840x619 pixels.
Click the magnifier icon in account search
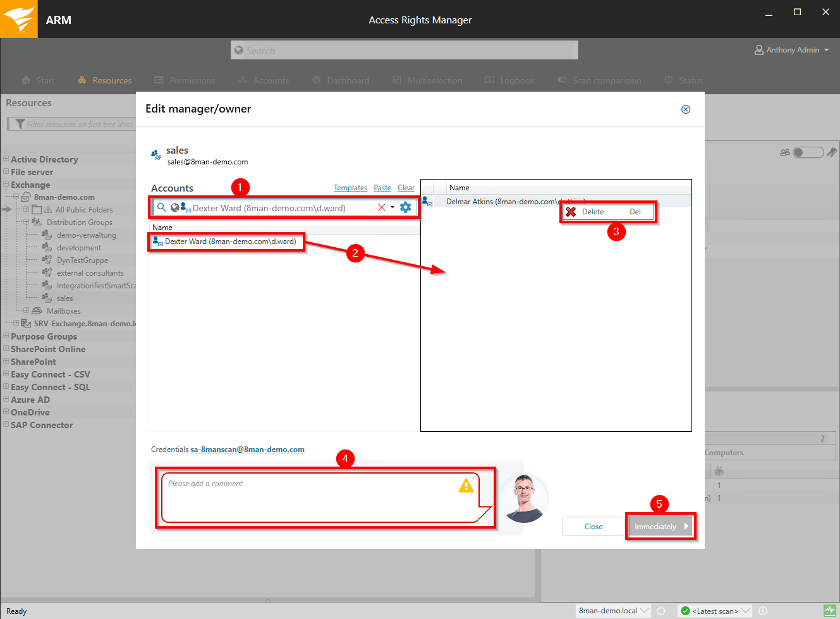click(162, 207)
